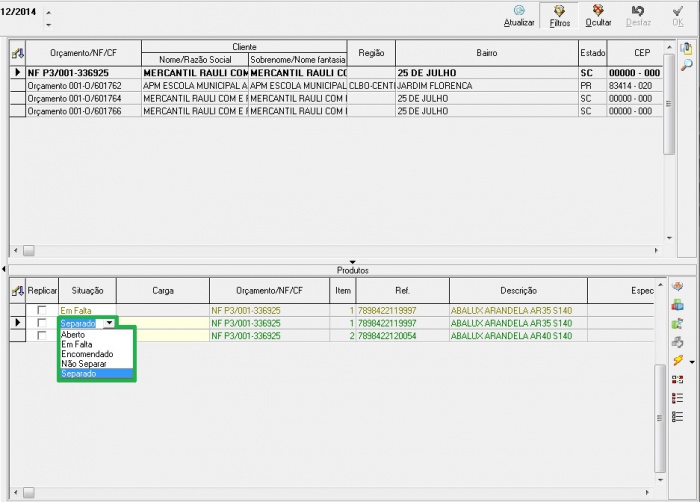The image size is (700, 502).
Task: Collapse the Produtos panel divider arrow
Action: (x=351, y=262)
